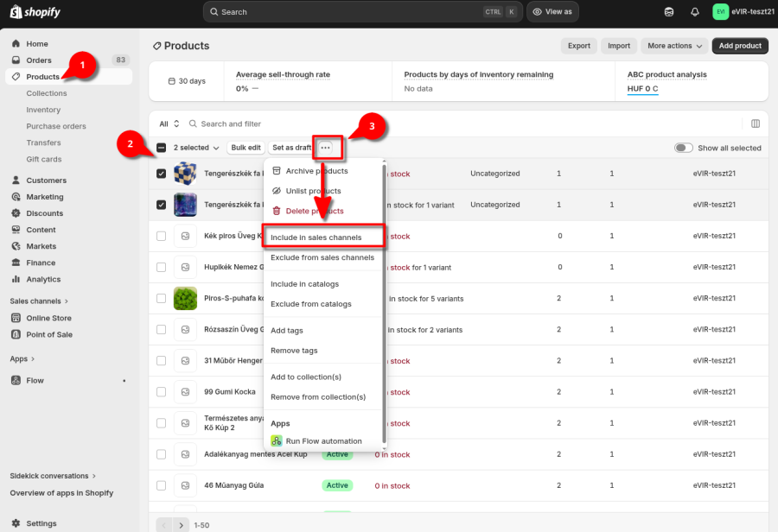Click the Finance bank icon
This screenshot has width=778, height=532.
point(16,263)
